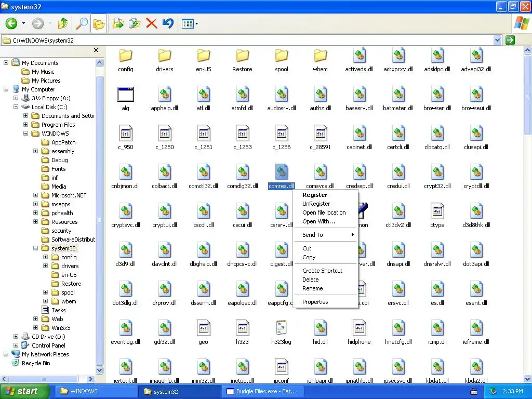Close the Folders side pane
The height and width of the screenshot is (399, 532).
pyautogui.click(x=96, y=50)
